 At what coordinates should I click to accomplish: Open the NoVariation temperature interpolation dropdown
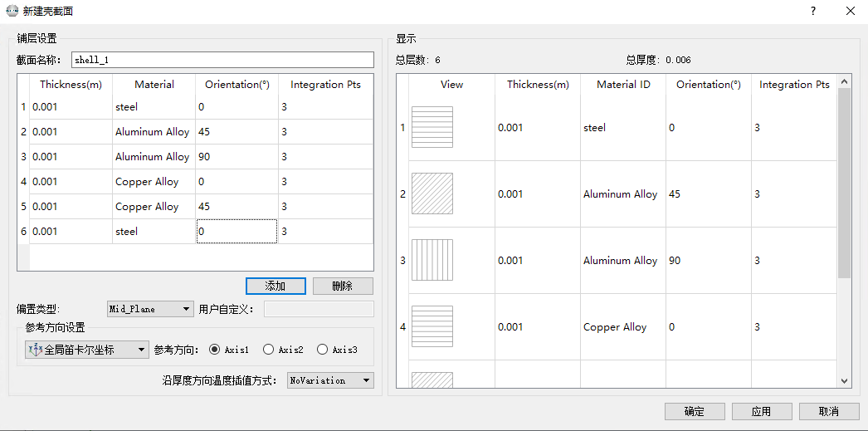tap(330, 380)
